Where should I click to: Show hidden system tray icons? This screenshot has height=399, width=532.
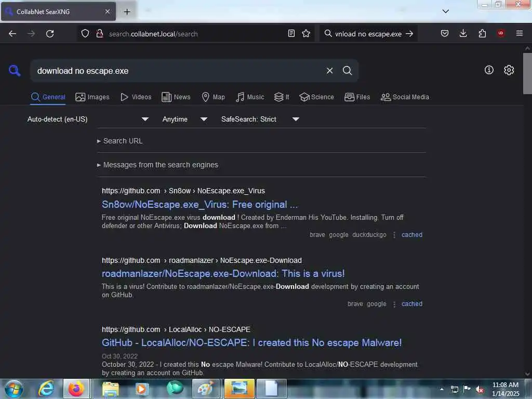[x=442, y=389]
